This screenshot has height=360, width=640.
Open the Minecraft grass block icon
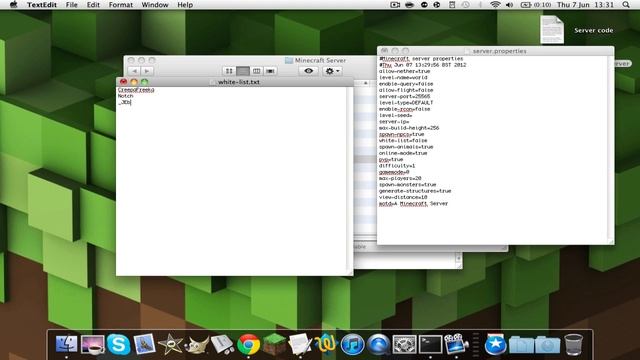[x=274, y=344]
